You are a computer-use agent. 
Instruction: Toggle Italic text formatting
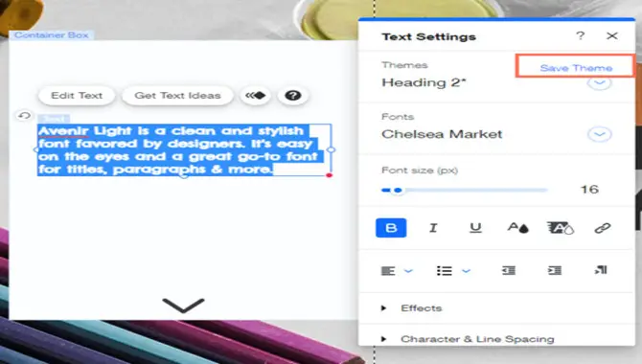tap(433, 228)
